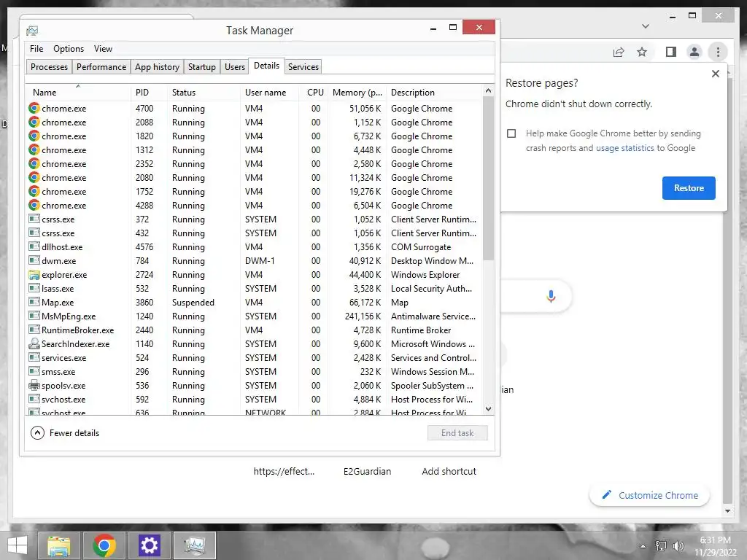Switch to the App history tab
The image size is (747, 560).
(x=157, y=66)
